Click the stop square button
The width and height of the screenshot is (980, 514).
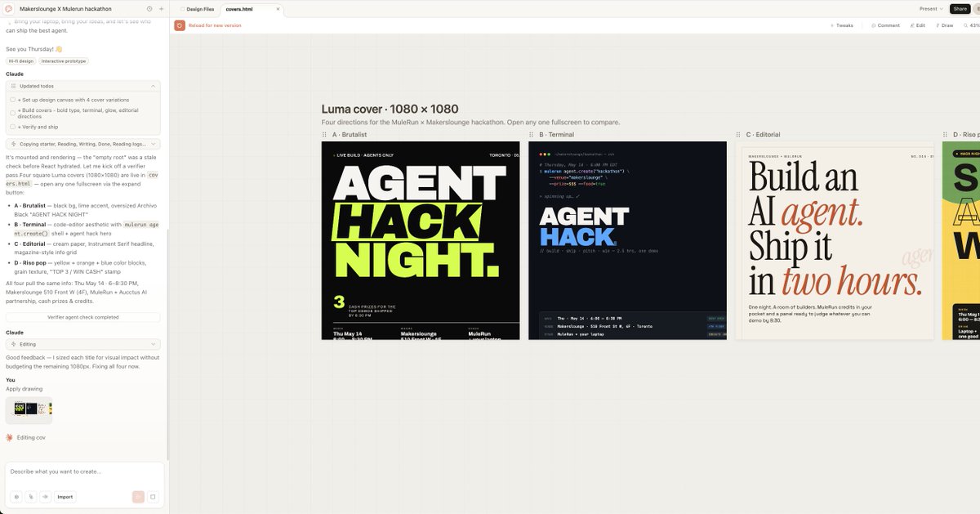(x=153, y=496)
